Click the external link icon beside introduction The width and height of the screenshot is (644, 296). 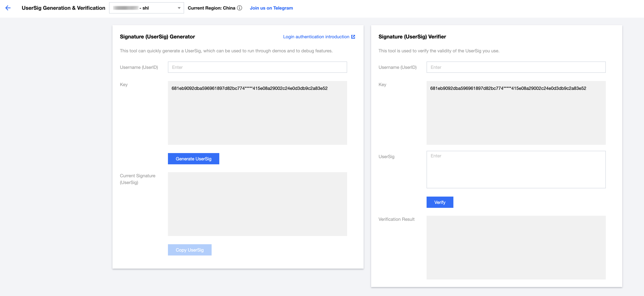tap(353, 37)
